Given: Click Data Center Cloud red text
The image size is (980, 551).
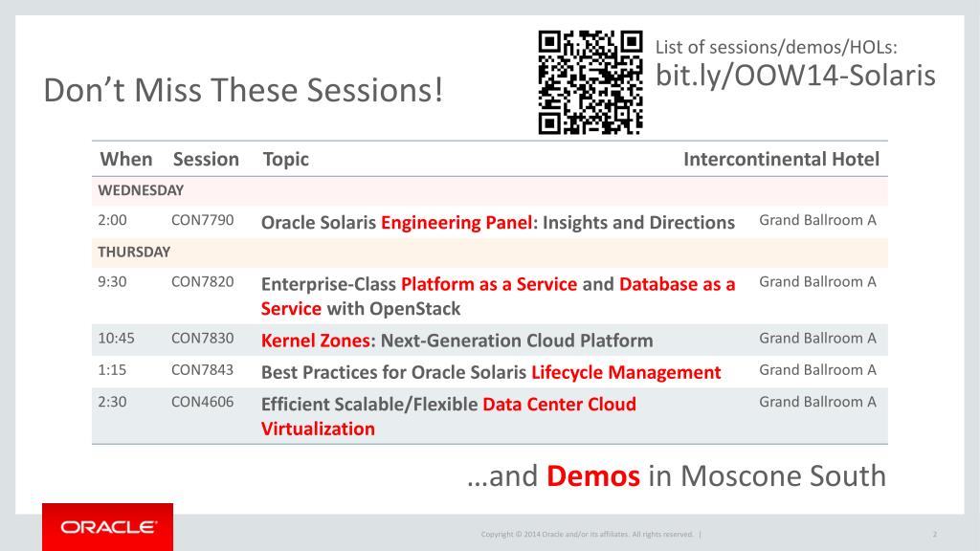Looking at the screenshot, I should [x=559, y=405].
